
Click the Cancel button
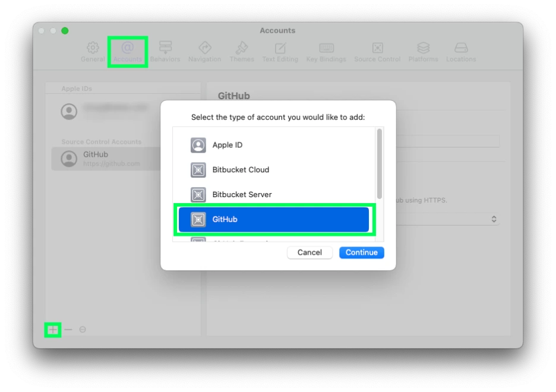[x=309, y=252]
